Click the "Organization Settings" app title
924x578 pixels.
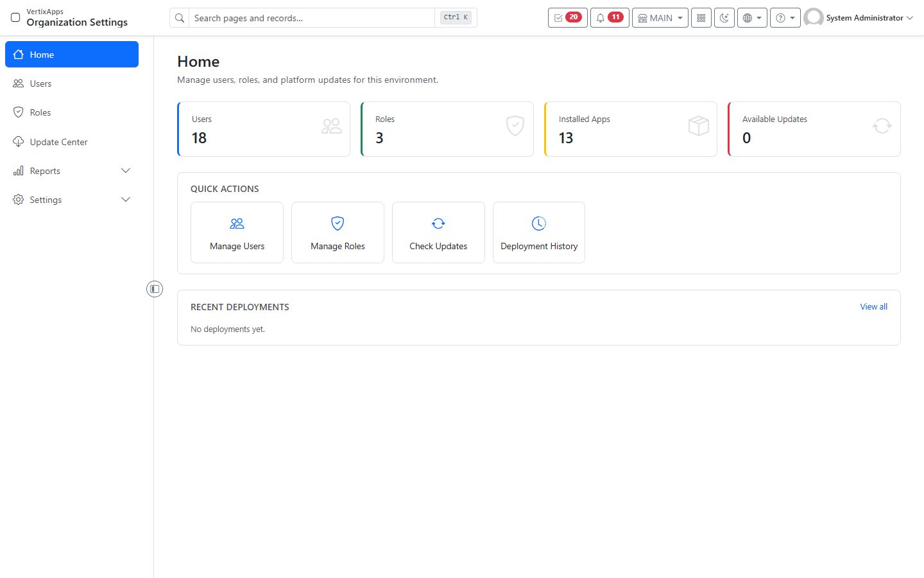click(77, 22)
